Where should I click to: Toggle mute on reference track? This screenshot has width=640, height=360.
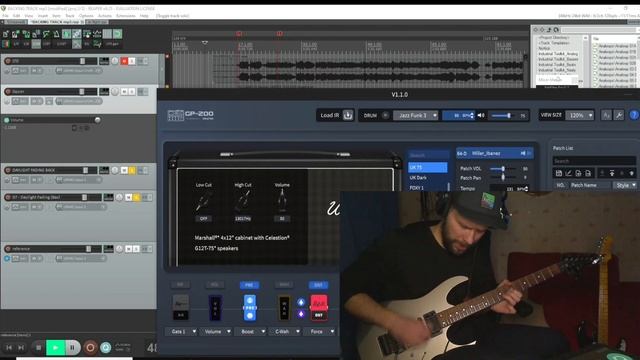pos(129,249)
